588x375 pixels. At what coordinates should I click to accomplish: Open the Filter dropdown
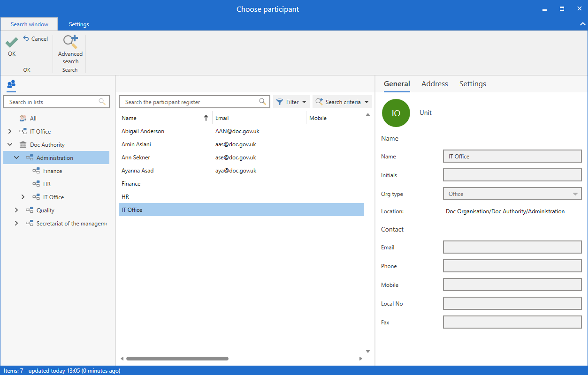[291, 102]
